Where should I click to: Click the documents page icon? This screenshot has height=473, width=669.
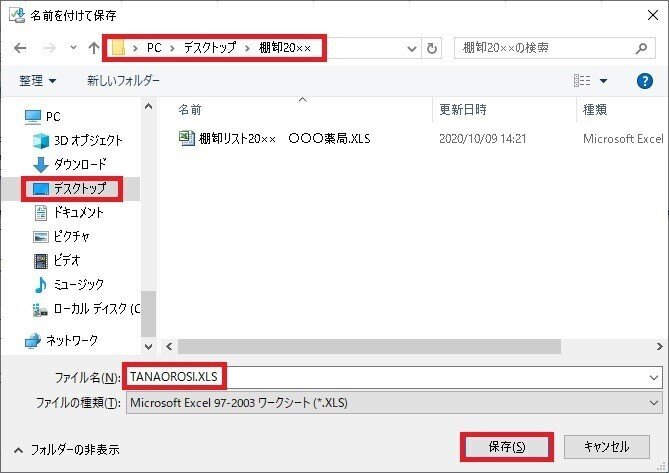(x=41, y=212)
